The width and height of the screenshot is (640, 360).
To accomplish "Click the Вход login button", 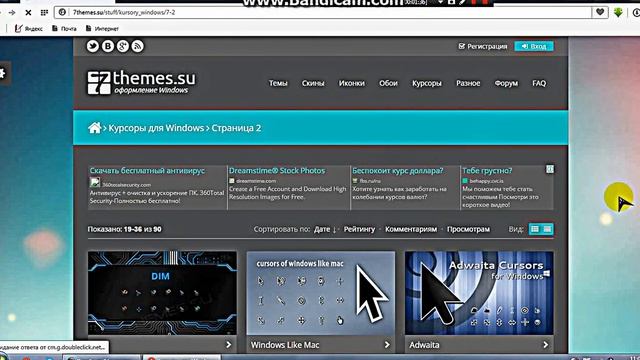I will point(534,46).
